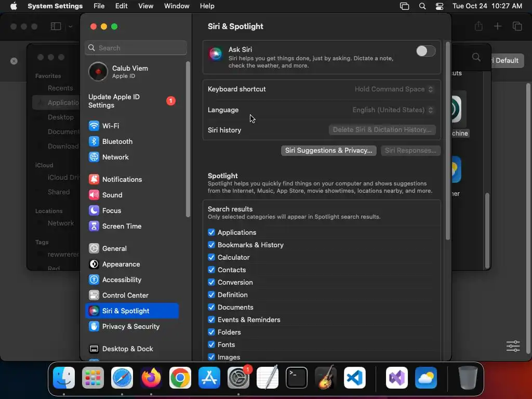Viewport: 532px width, 399px height.
Task: Select Recents in Finder sidebar
Action: tap(60, 88)
